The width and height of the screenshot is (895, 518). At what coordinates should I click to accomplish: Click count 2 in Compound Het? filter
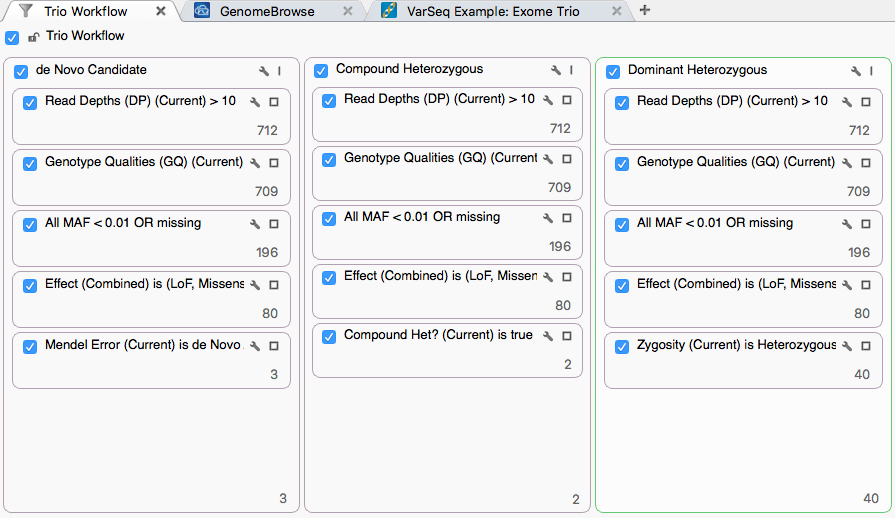pos(568,365)
